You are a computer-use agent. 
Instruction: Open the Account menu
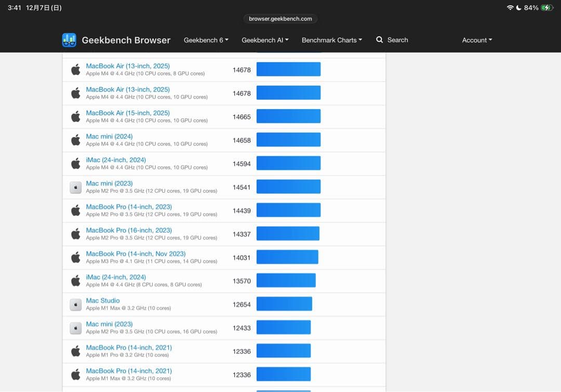(477, 40)
